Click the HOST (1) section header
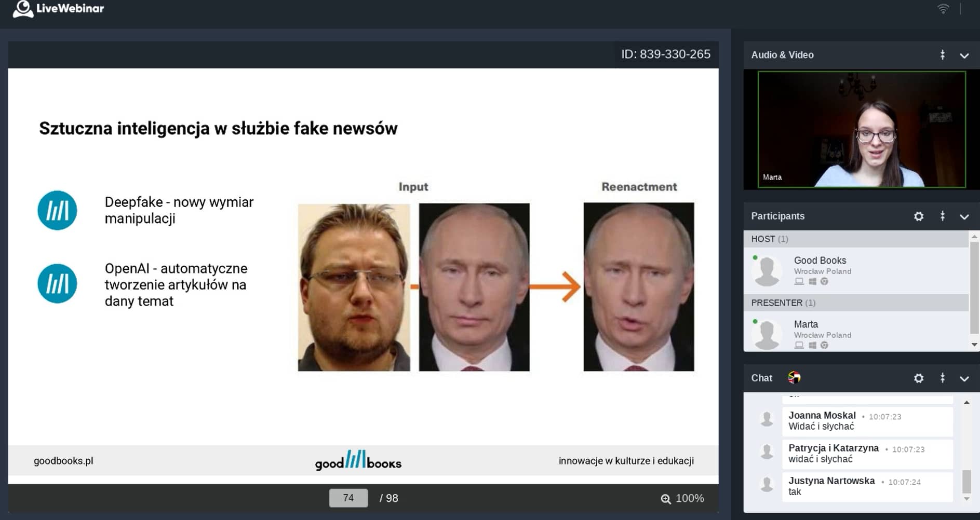The height and width of the screenshot is (520, 980). point(856,239)
